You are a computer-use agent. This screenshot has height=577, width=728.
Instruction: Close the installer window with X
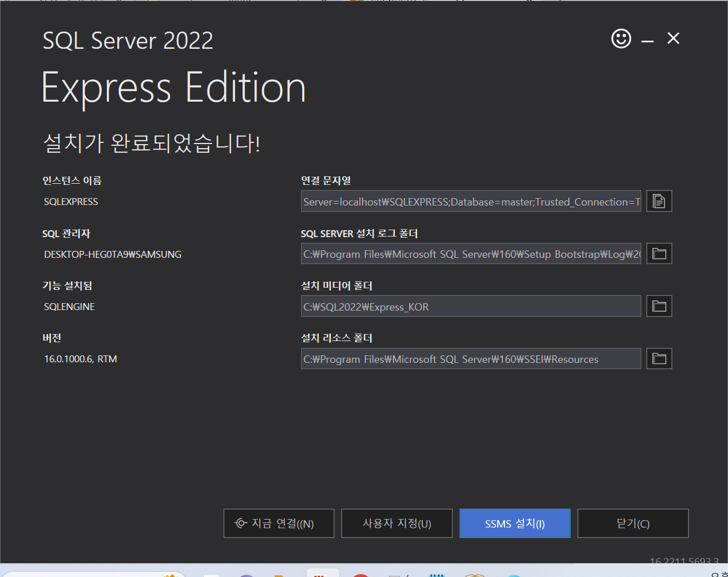point(673,38)
